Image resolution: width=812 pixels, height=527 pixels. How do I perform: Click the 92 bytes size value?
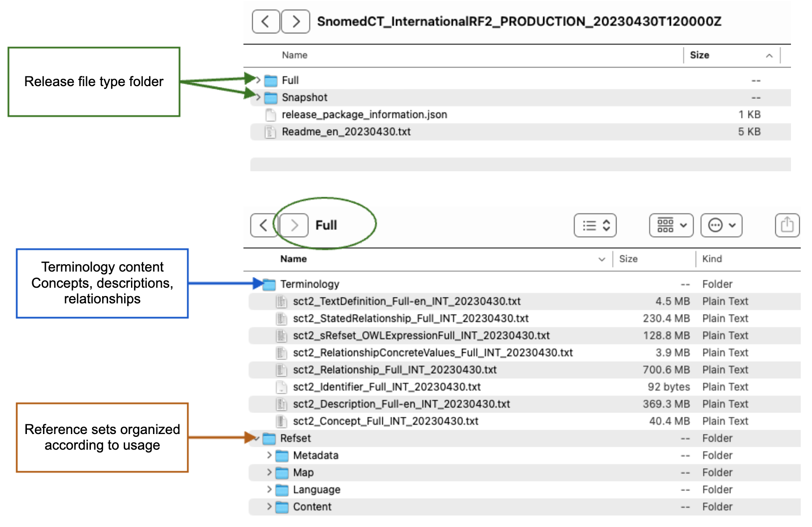coord(669,387)
